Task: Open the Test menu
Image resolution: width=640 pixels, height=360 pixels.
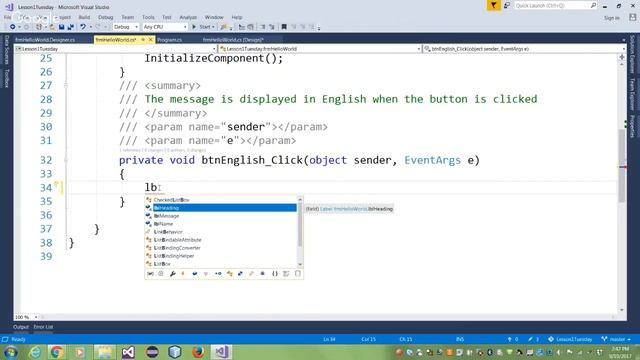Action: 167,17
